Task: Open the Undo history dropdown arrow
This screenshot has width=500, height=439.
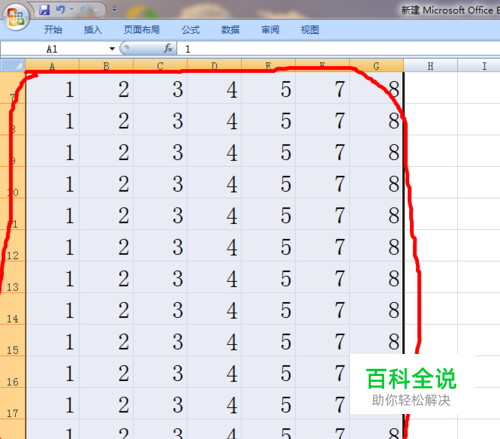Action: (72, 10)
